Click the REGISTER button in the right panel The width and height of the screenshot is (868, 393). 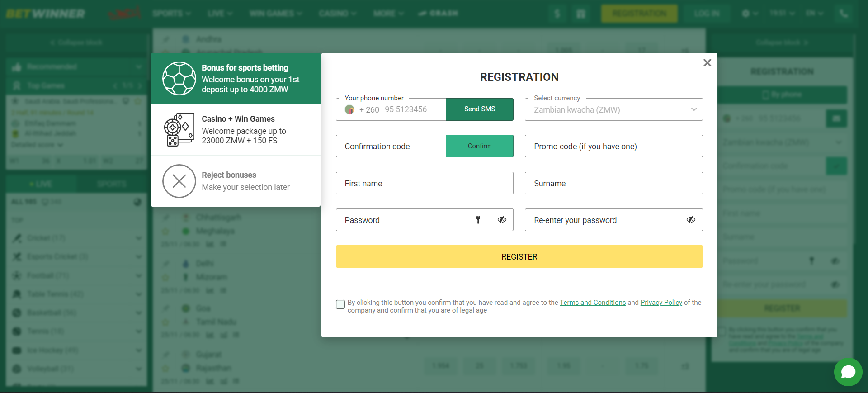(782, 308)
